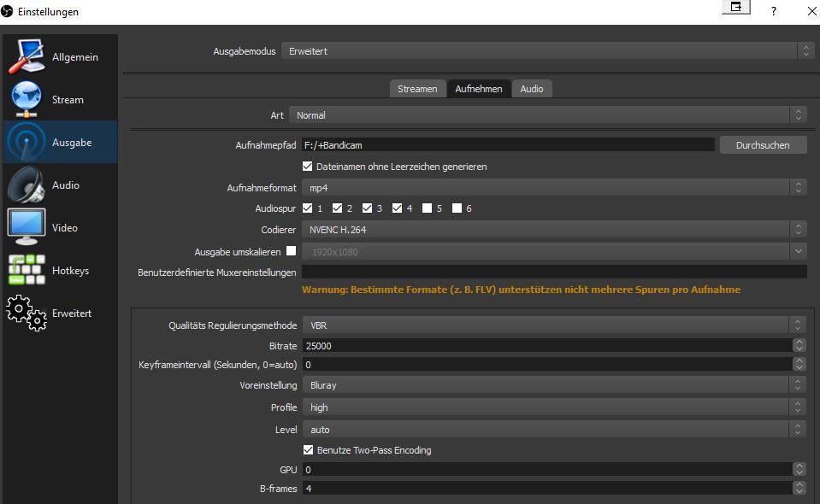820x504 pixels.
Task: Click the B-frames value field
Action: pyautogui.click(x=547, y=489)
